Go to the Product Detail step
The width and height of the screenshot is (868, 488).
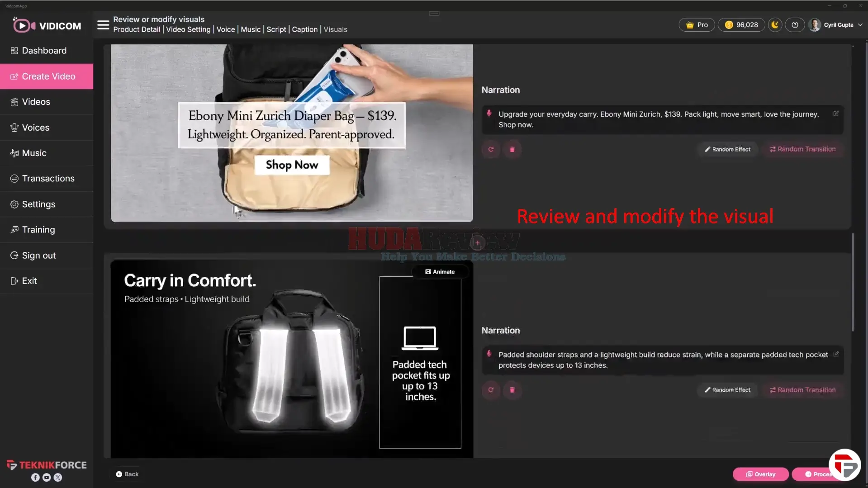tap(137, 29)
